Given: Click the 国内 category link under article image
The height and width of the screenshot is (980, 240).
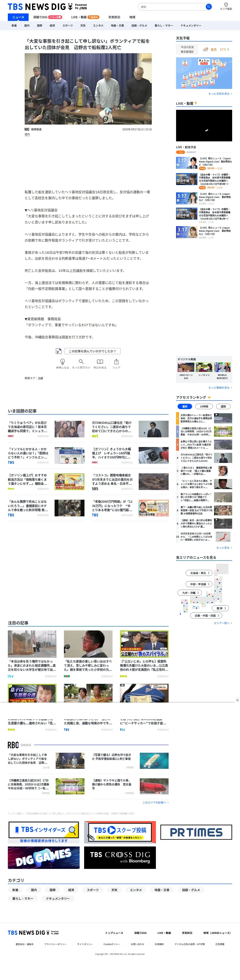Looking at the screenshot, I should click(27, 134).
